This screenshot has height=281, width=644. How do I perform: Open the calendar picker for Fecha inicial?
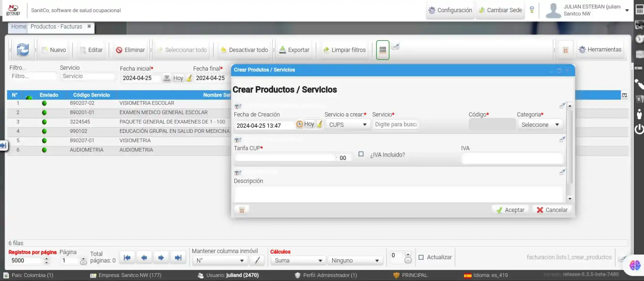pyautogui.click(x=167, y=78)
